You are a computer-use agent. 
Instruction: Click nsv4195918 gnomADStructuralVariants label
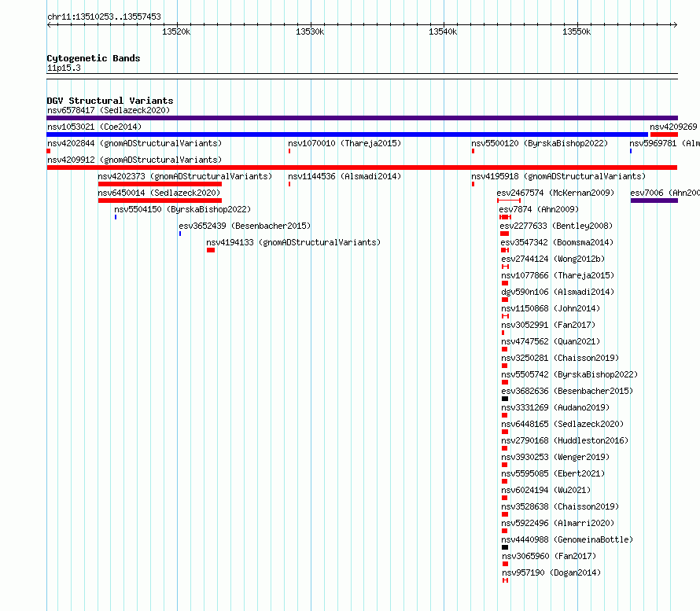pos(558,176)
